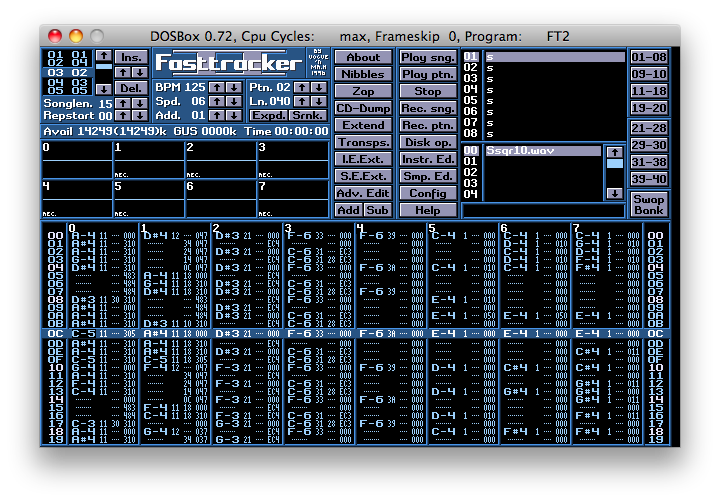Switch to instrument bank 09-10
720x502 pixels.
(x=649, y=74)
